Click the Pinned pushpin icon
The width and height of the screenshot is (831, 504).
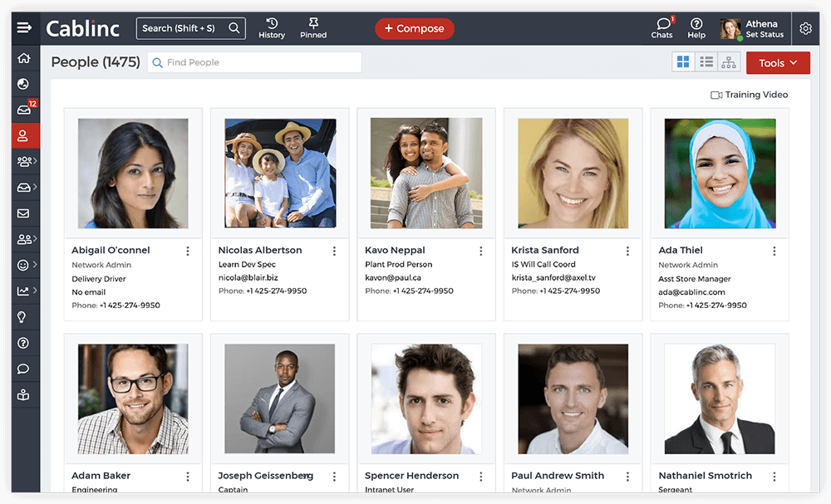313,27
